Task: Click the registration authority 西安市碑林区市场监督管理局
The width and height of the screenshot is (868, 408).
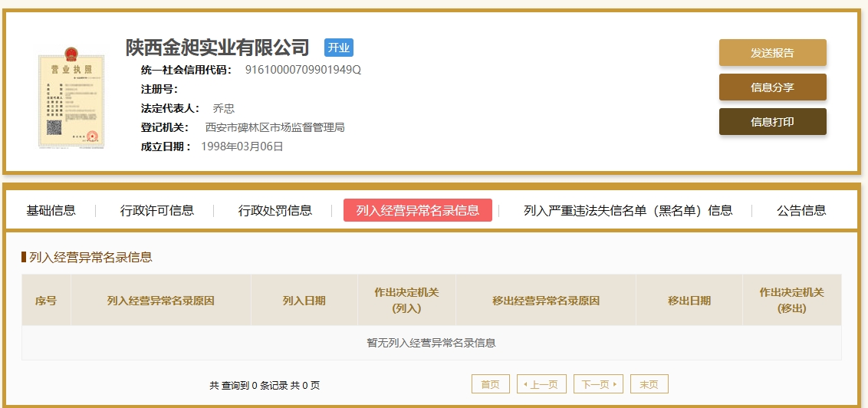Action: [275, 127]
